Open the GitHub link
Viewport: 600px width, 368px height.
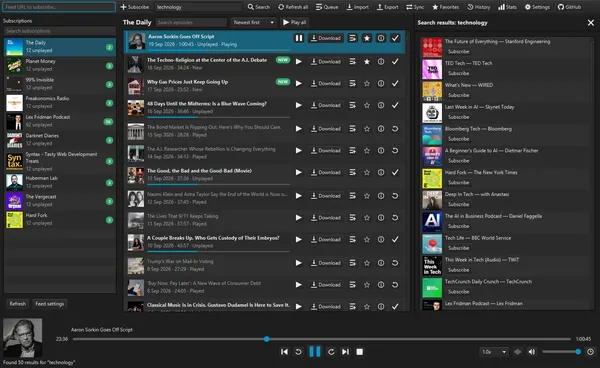pos(569,7)
